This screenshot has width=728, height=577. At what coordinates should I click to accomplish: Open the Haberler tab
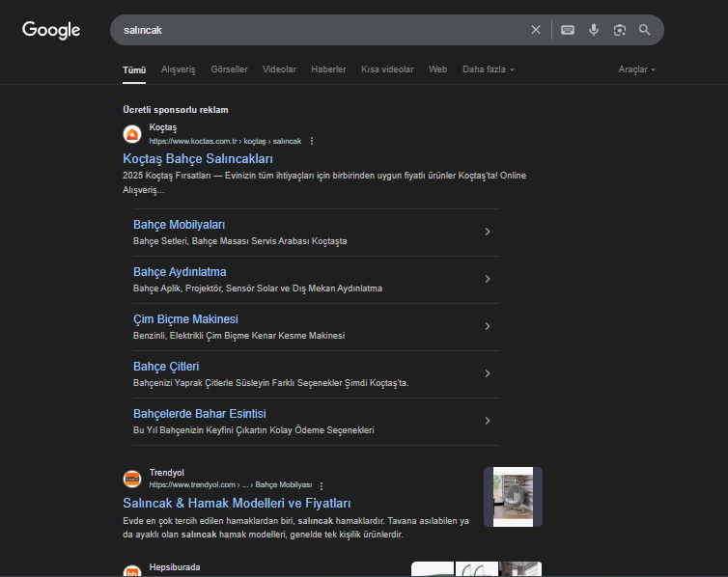(x=328, y=69)
